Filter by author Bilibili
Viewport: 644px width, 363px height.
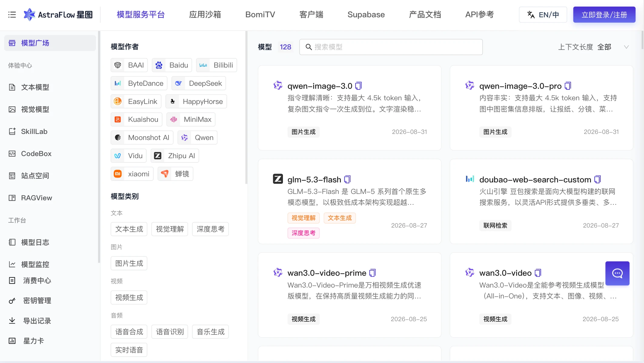pyautogui.click(x=216, y=65)
